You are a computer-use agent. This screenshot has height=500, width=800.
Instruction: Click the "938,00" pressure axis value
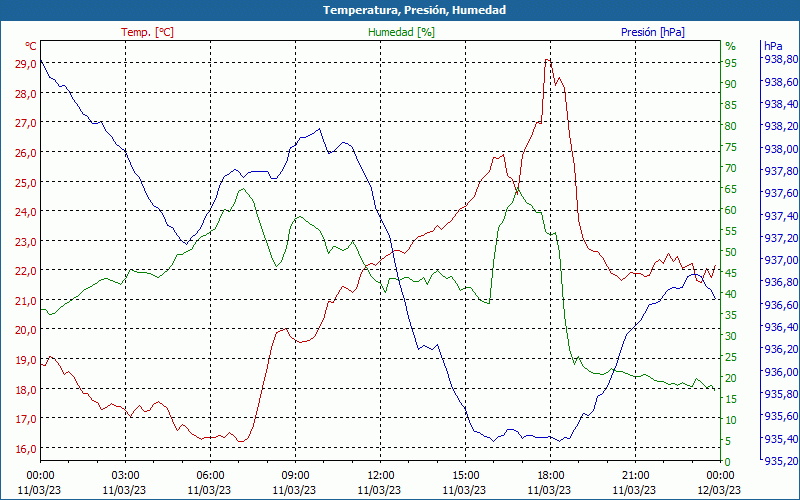click(x=781, y=148)
